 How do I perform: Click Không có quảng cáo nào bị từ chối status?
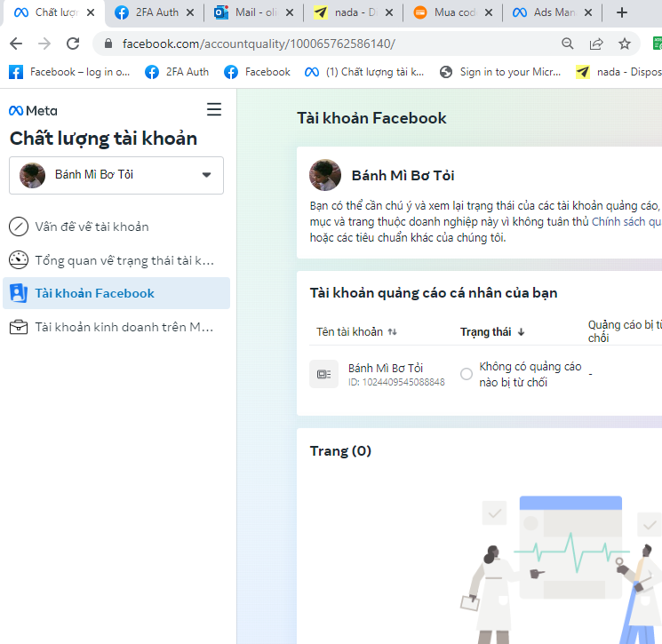pyautogui.click(x=530, y=374)
